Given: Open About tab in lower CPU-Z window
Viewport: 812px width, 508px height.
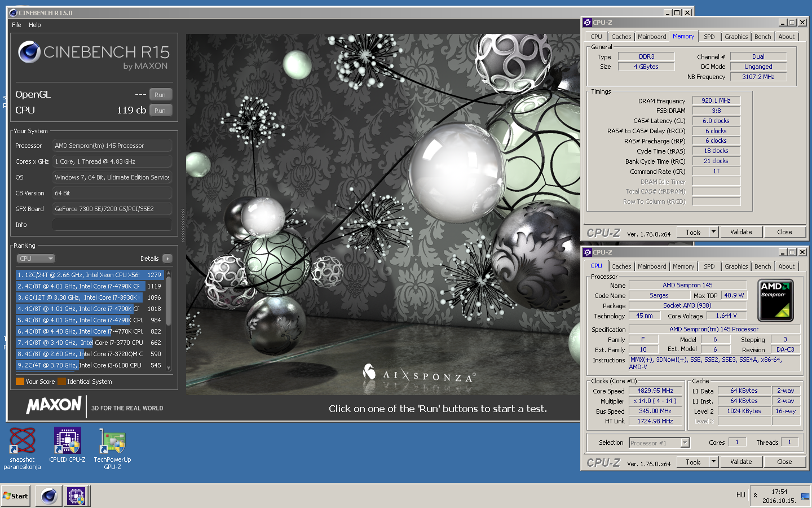Looking at the screenshot, I should (786, 266).
